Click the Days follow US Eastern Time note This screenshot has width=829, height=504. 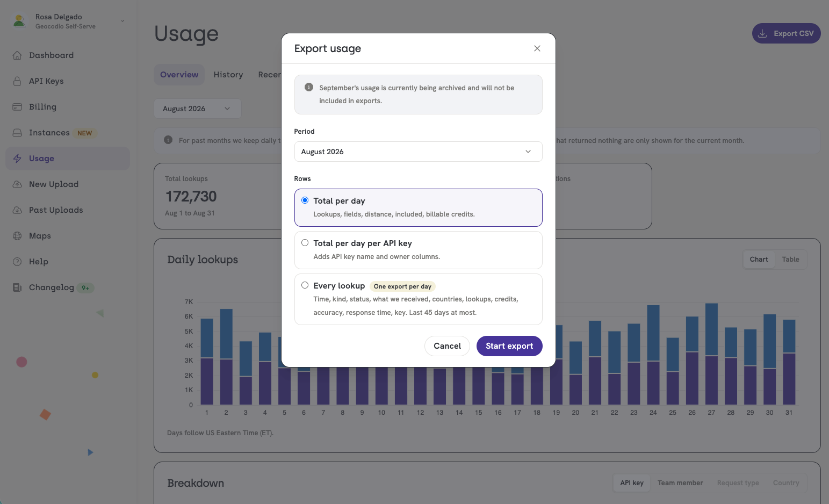click(220, 433)
